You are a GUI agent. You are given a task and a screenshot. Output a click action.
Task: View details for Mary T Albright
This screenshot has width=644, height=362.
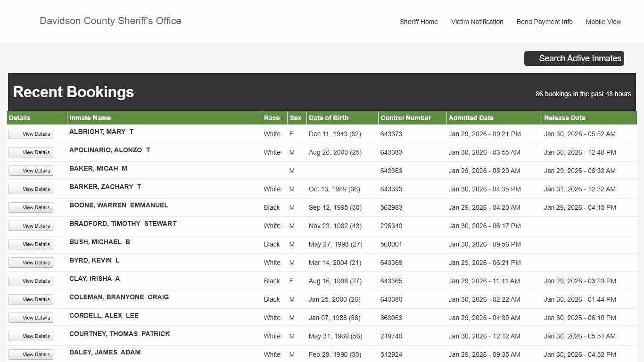(31, 134)
